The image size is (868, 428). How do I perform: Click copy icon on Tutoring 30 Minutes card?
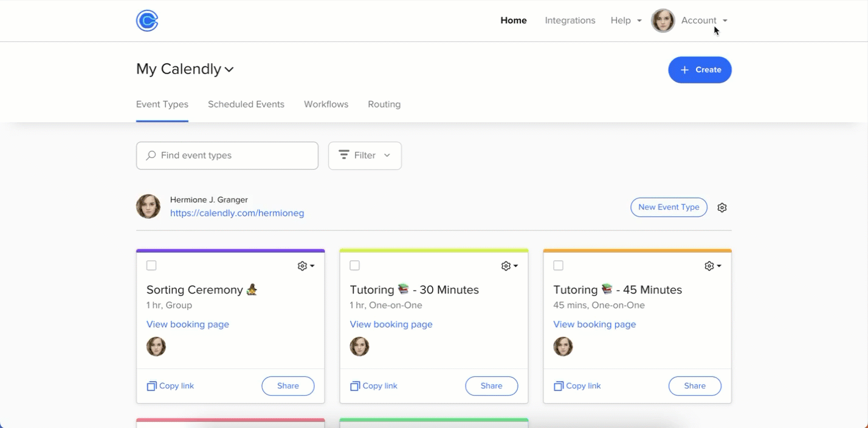tap(355, 386)
